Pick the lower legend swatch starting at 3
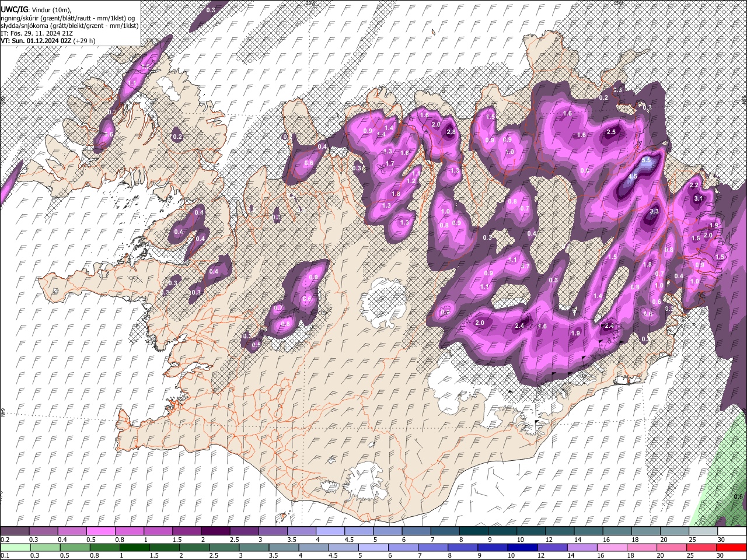 [x=253, y=547]
